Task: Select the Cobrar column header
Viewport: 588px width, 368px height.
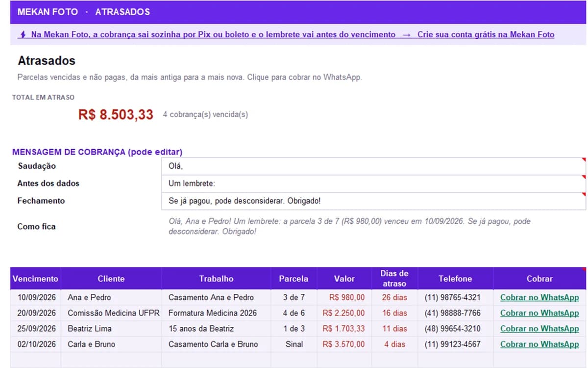Action: pyautogui.click(x=539, y=279)
